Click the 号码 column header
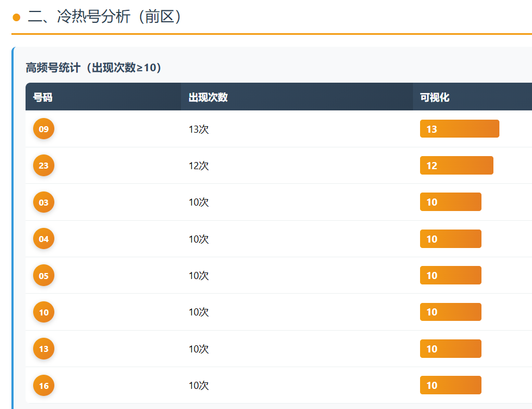Screen dimensions: 532x409 tap(43, 97)
